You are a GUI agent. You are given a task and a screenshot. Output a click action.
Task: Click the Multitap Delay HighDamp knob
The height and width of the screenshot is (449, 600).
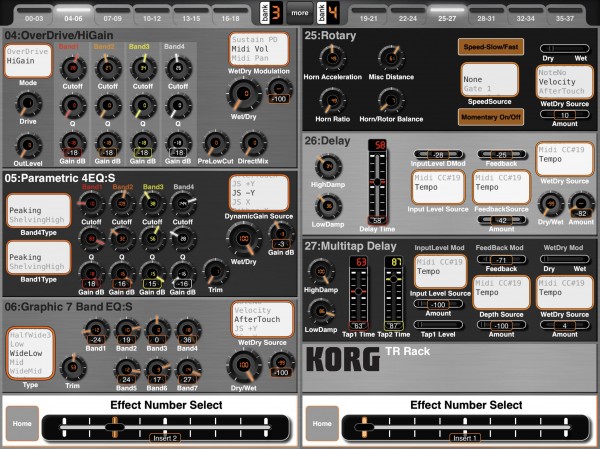click(x=321, y=272)
